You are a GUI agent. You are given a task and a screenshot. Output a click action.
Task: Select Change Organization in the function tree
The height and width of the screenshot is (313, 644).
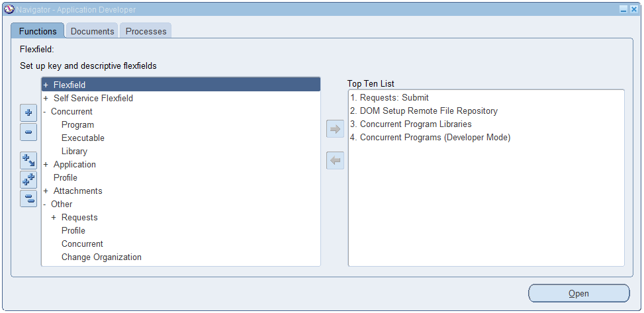pos(101,257)
